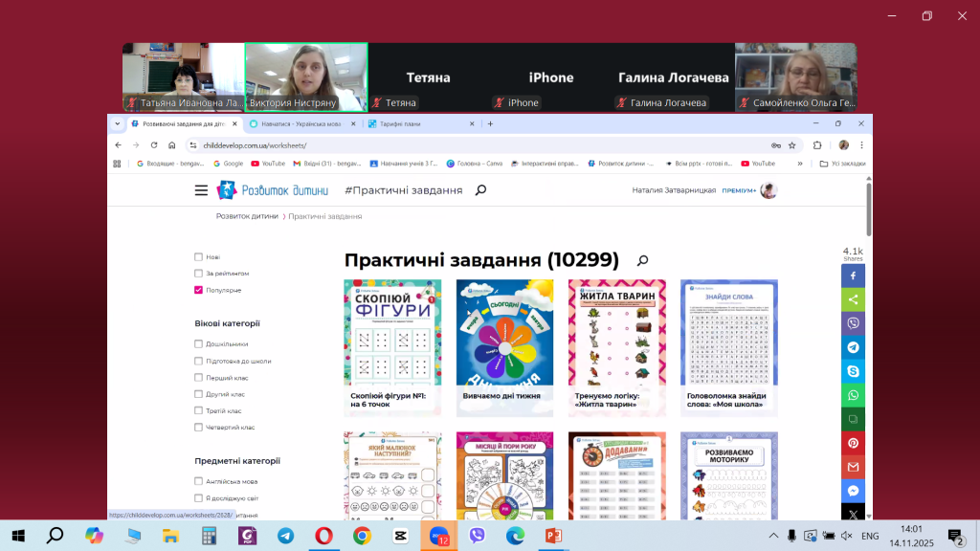The width and height of the screenshot is (980, 551).
Task: Switch to the 'Тарифні плани' browser tab
Action: (x=417, y=123)
